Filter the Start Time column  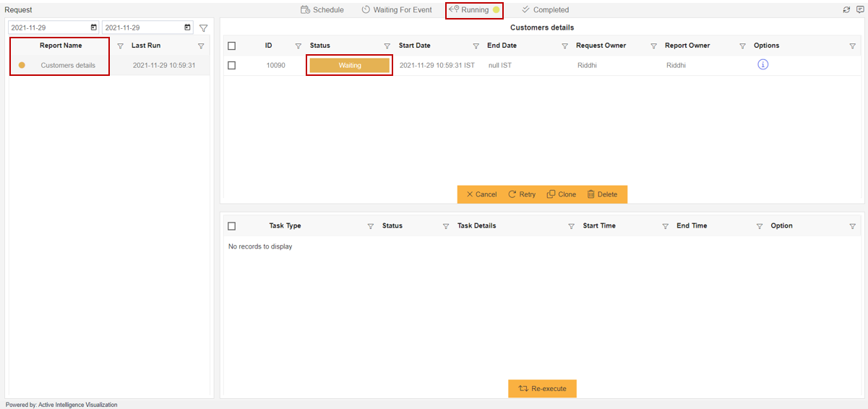(x=665, y=226)
